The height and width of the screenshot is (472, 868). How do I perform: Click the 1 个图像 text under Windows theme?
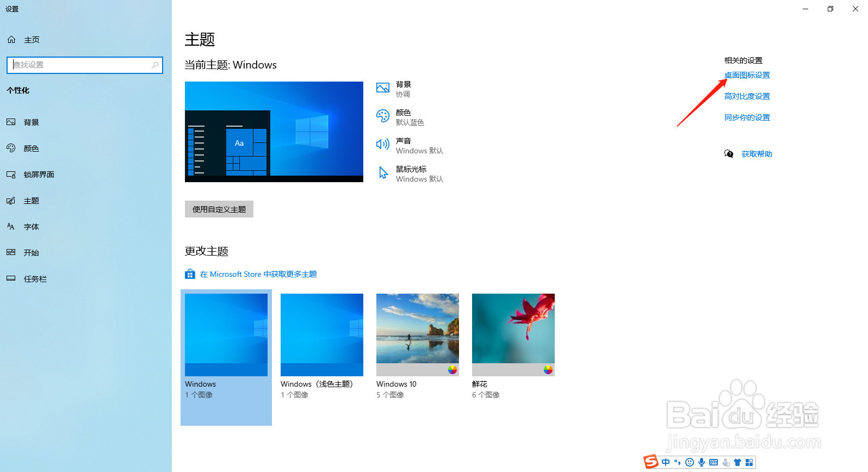[199, 395]
